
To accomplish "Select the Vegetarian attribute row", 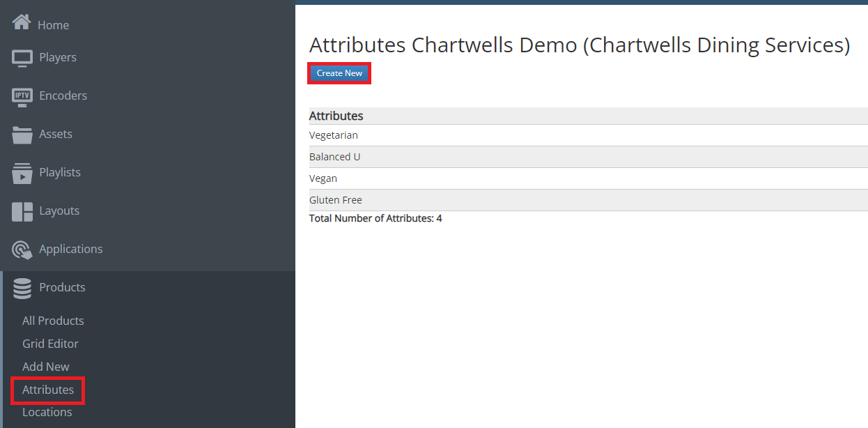I will click(x=334, y=135).
